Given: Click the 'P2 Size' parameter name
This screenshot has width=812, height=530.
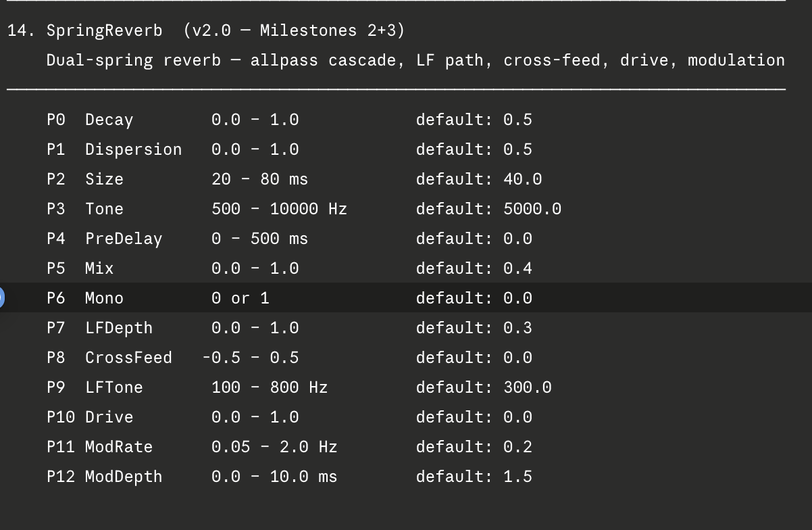Looking at the screenshot, I should coord(85,179).
